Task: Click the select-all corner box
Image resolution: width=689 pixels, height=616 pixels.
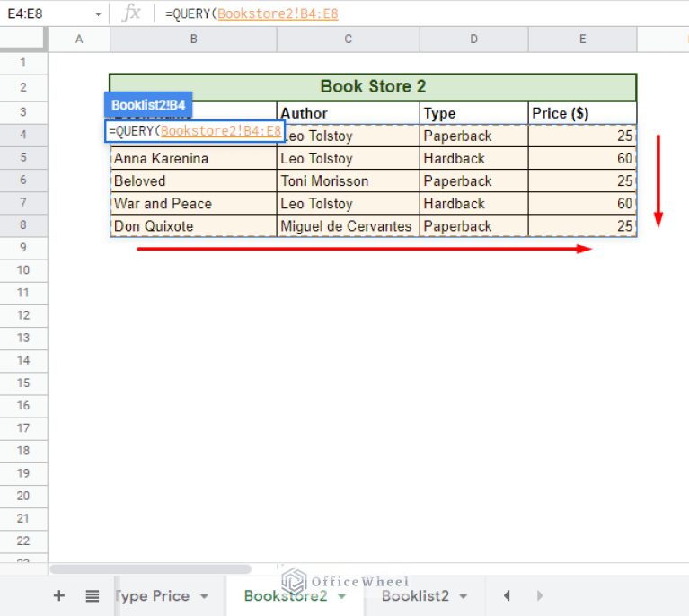Action: [23, 39]
